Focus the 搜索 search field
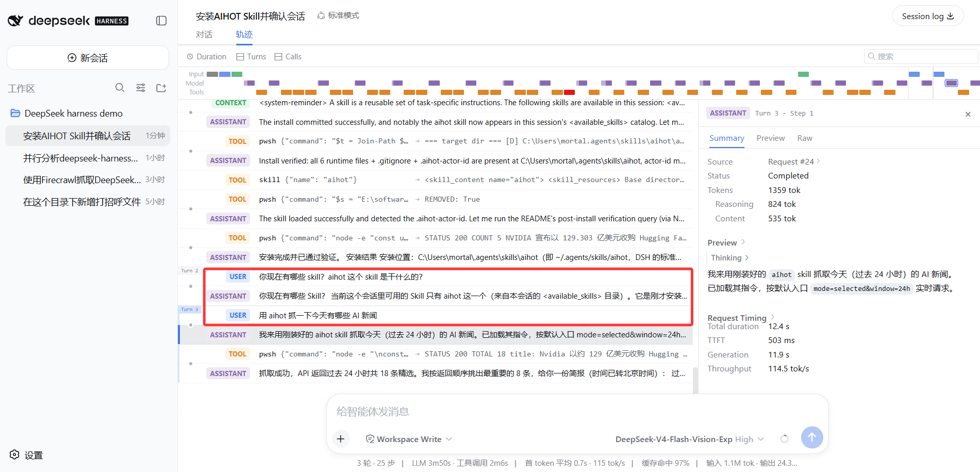Image resolution: width=980 pixels, height=472 pixels. [921, 56]
